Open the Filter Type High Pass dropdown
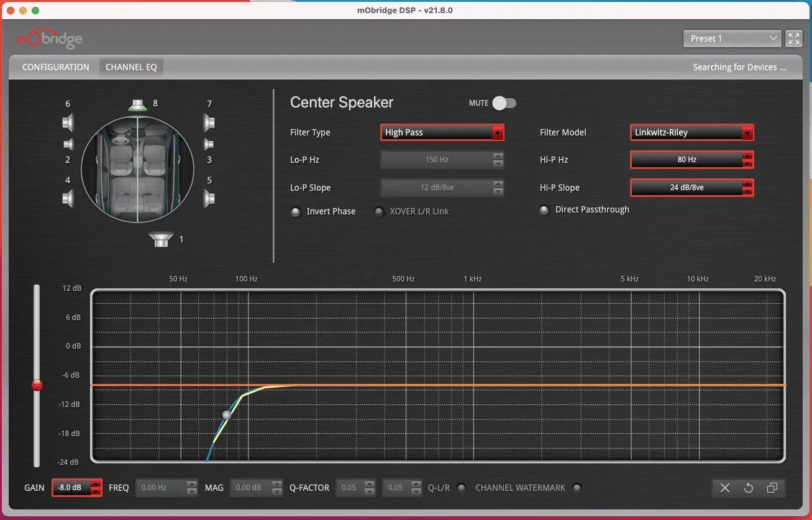This screenshot has width=812, height=520. pyautogui.click(x=442, y=132)
